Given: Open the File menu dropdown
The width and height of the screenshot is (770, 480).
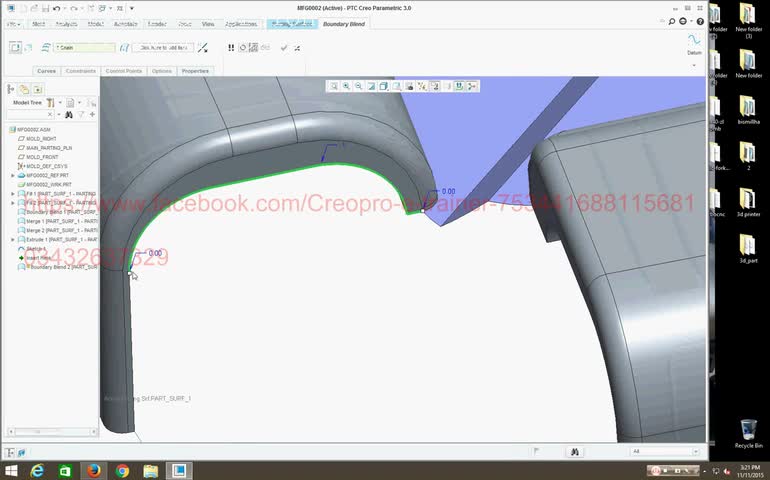Looking at the screenshot, I should click(14, 24).
